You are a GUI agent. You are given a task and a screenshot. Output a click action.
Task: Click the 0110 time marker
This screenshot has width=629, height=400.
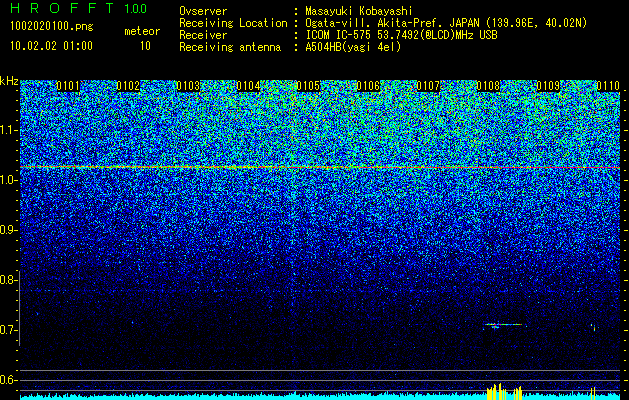[608, 86]
